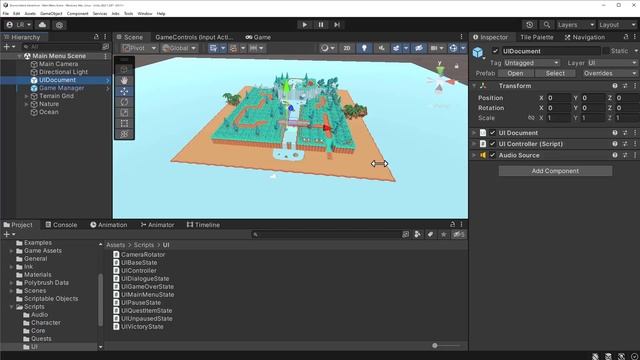
Task: Select the combined Transform tool
Action: pos(124,133)
